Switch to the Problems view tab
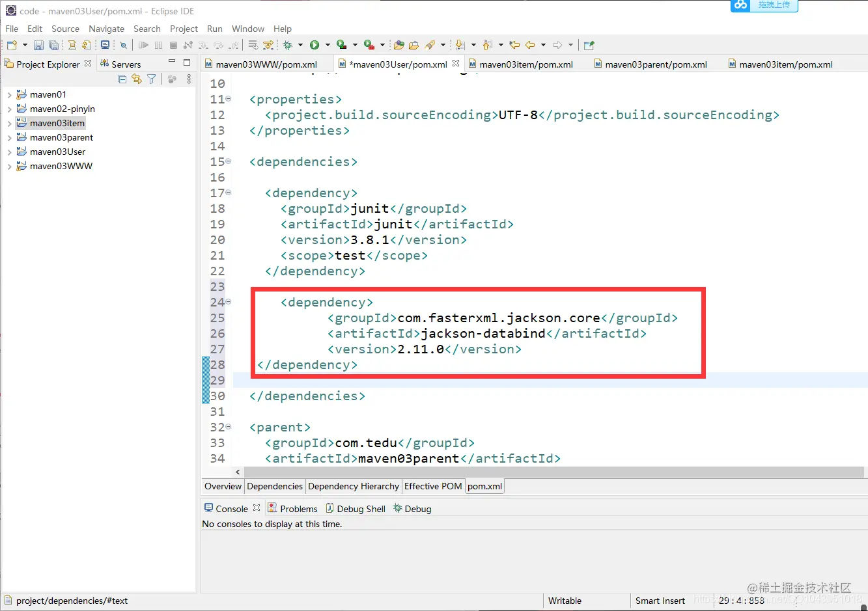 click(292, 508)
